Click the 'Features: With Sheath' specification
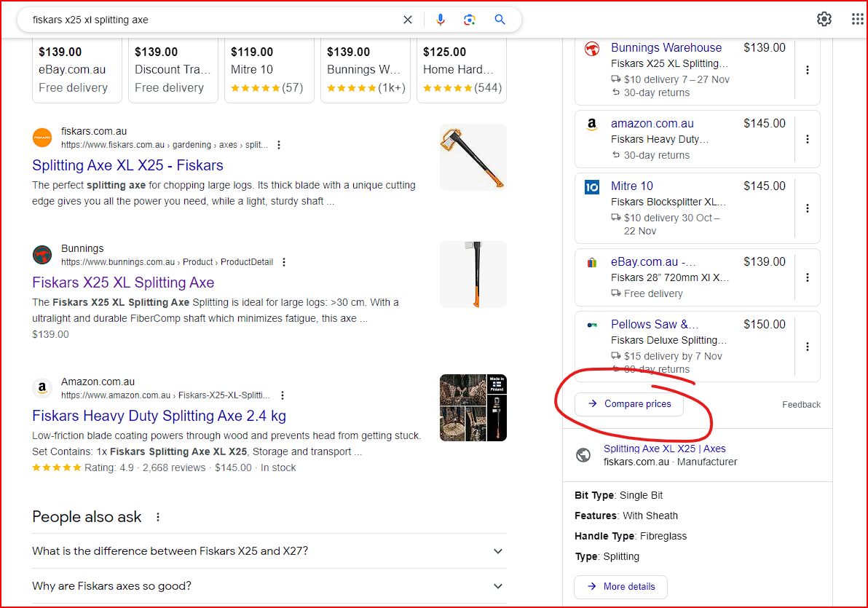Viewport: 868px width, 608px height. click(626, 516)
